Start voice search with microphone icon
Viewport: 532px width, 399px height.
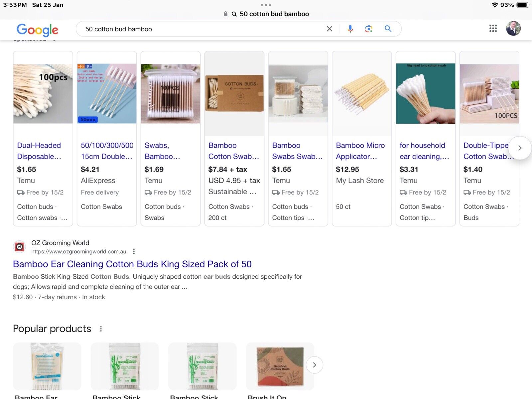pos(350,29)
